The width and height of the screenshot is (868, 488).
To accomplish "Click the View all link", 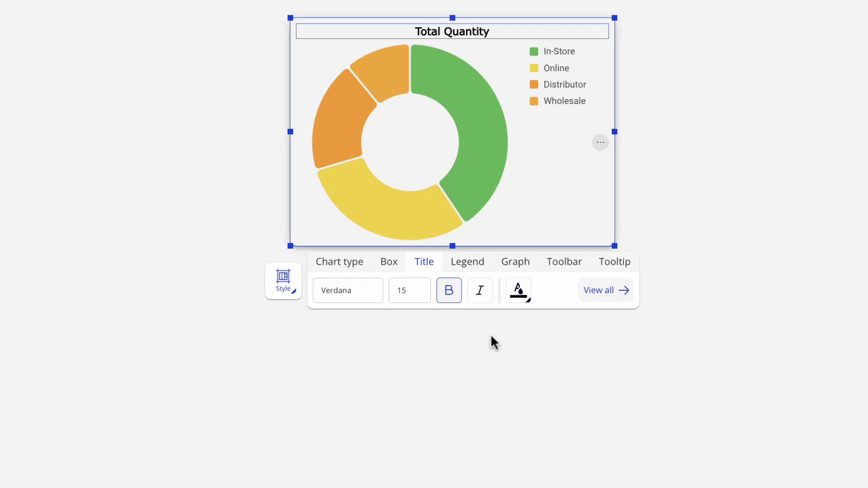I will (605, 290).
